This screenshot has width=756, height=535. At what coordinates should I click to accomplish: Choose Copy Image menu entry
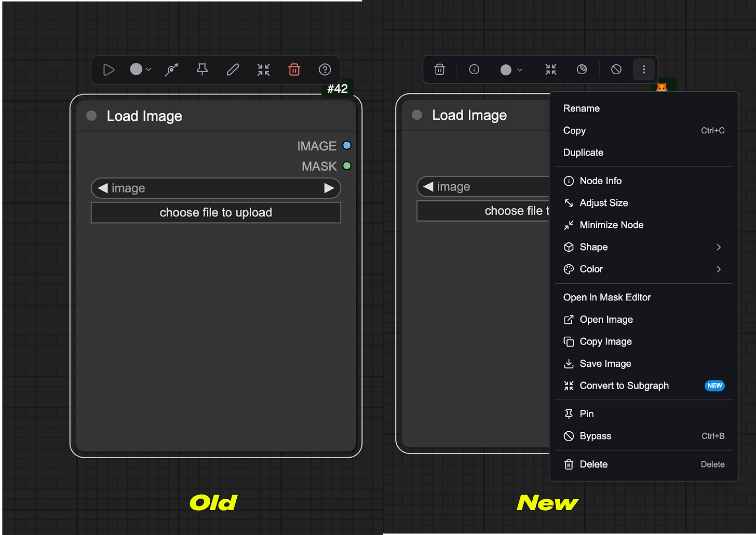click(x=644, y=341)
